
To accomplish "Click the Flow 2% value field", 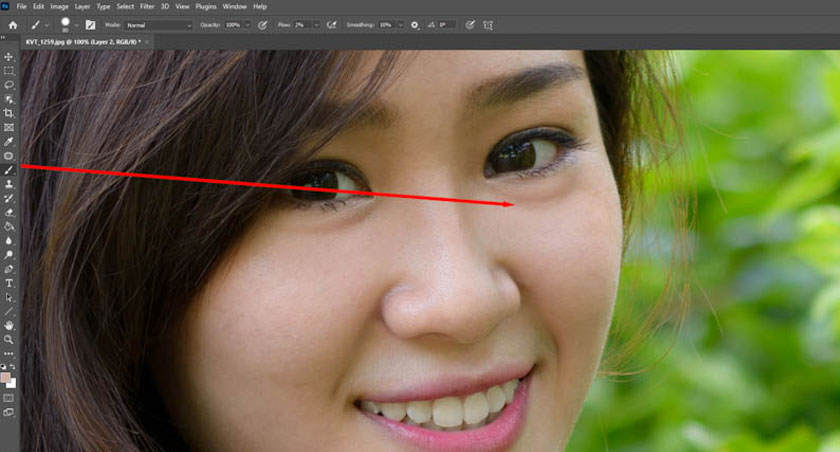I will coord(303,25).
